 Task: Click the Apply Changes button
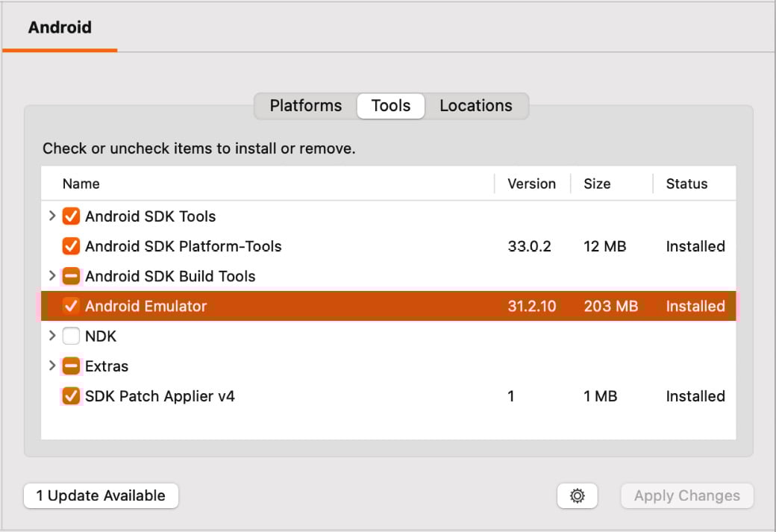pos(687,495)
